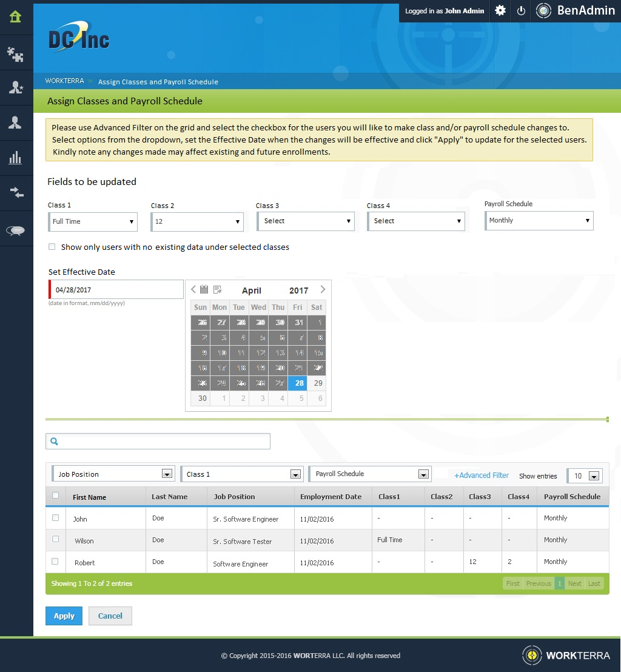This screenshot has height=672, width=621.
Task: Check the box for John Doe row
Action: pos(56,518)
